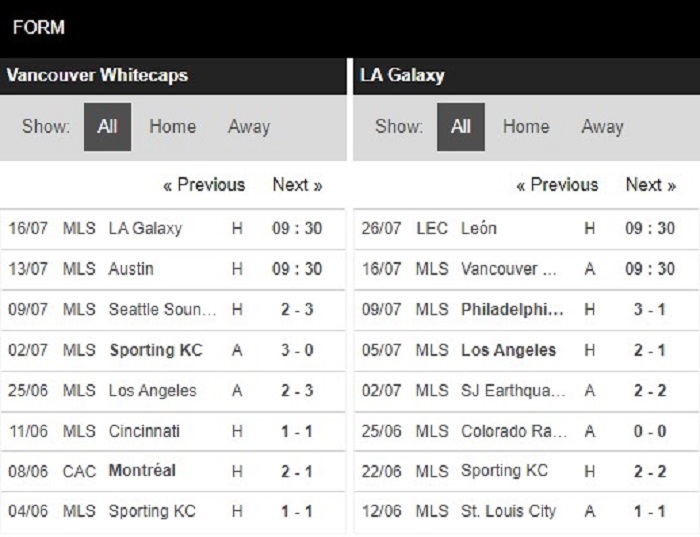Screen dimensions: 700x537
Task: Open the León LEC fixture on 26/07
Action: pos(527,229)
